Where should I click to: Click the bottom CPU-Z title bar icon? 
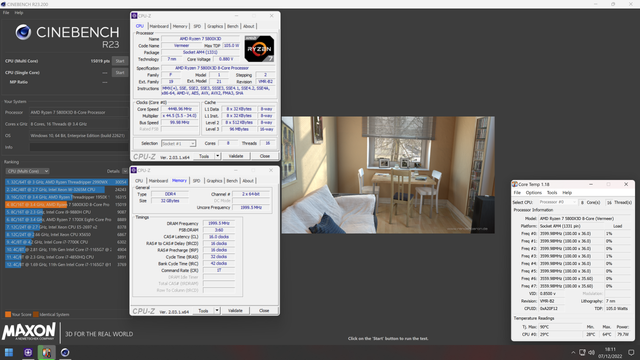coord(134,170)
